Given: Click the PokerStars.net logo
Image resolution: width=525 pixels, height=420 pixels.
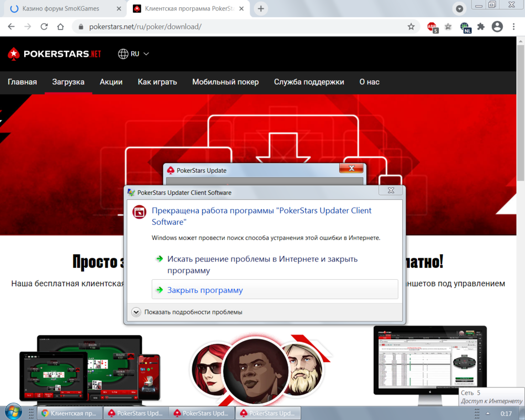Looking at the screenshot, I should 54,54.
